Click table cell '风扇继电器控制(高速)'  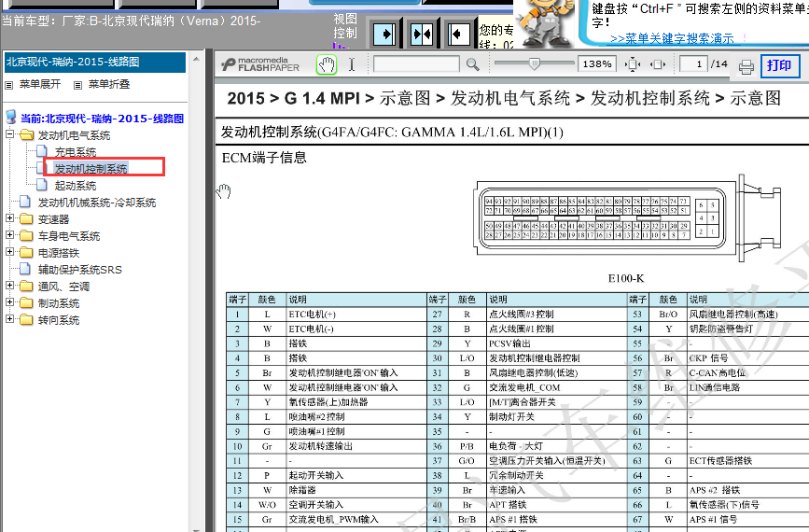748,315
